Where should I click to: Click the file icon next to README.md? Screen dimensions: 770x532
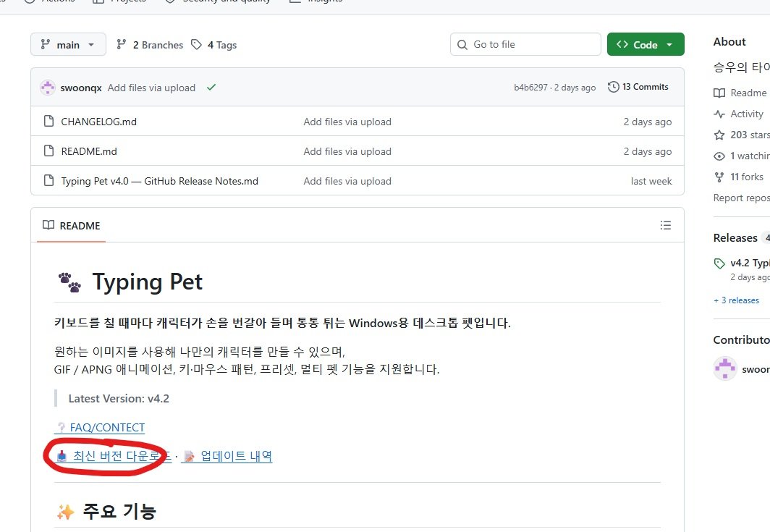click(48, 151)
